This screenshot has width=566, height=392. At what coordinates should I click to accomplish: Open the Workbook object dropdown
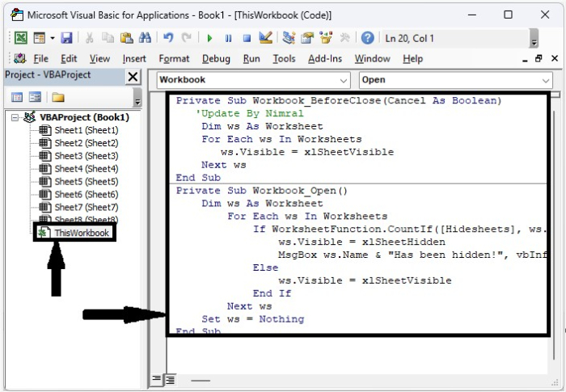253,80
